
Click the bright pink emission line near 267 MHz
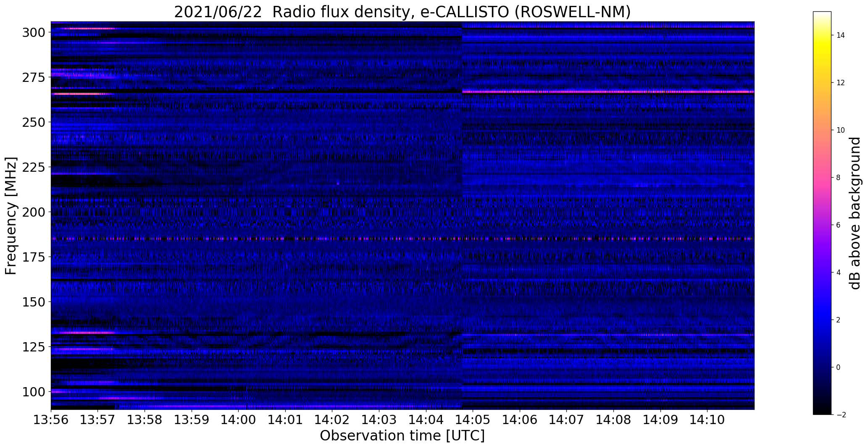click(608, 92)
